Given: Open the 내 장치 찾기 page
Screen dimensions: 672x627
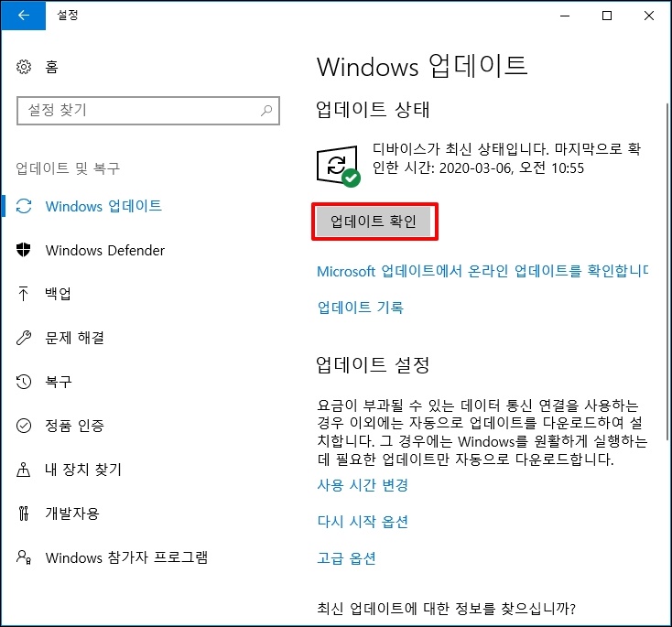Looking at the screenshot, I should [83, 470].
